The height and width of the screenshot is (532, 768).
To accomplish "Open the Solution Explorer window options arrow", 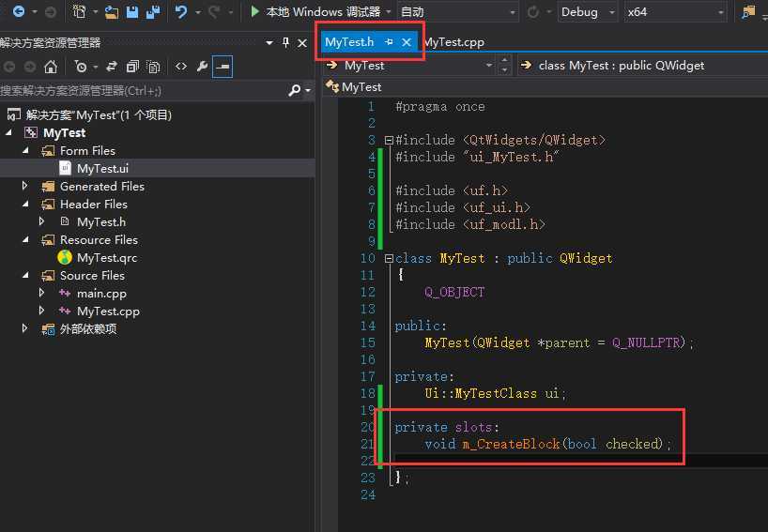I will click(x=269, y=43).
